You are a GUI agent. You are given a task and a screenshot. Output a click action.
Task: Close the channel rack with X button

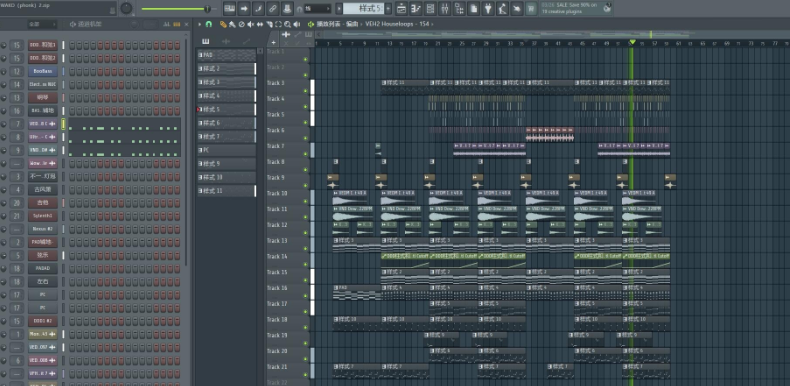(186, 24)
